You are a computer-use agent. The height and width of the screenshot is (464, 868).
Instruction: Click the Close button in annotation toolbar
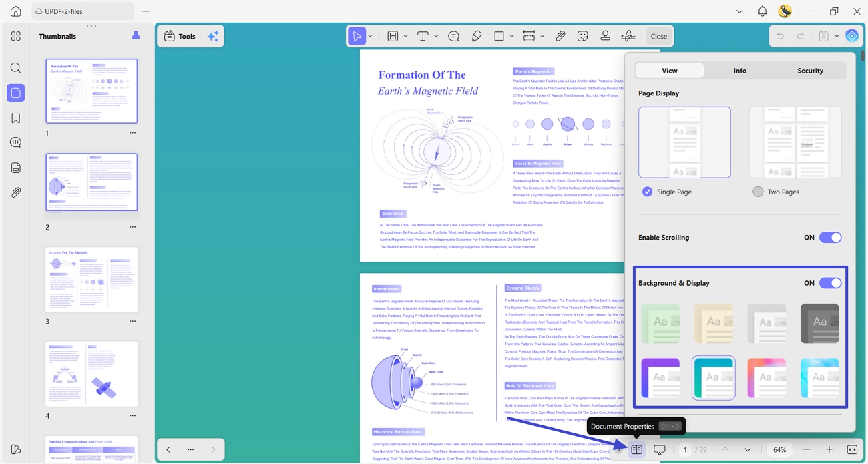coord(659,36)
